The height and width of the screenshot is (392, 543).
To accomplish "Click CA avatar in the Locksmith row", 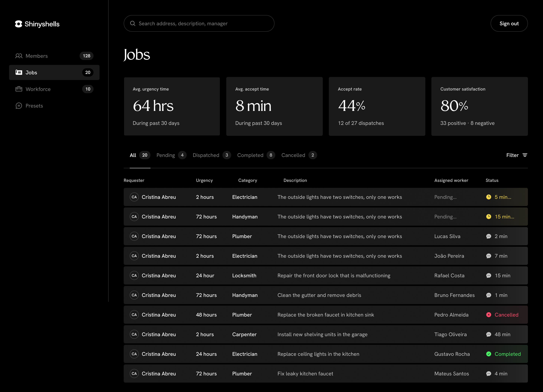I will [x=134, y=276].
